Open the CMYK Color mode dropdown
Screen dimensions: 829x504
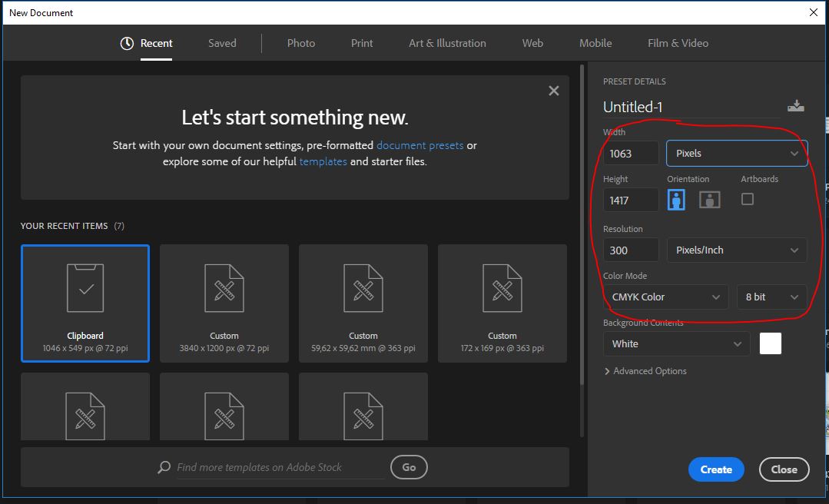click(665, 297)
